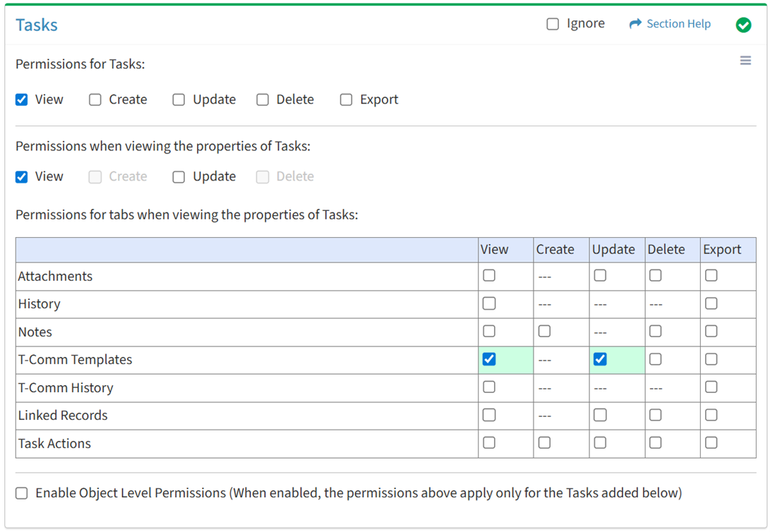Enable Delete for Linked Records
This screenshot has height=532, width=770.
coord(656,415)
